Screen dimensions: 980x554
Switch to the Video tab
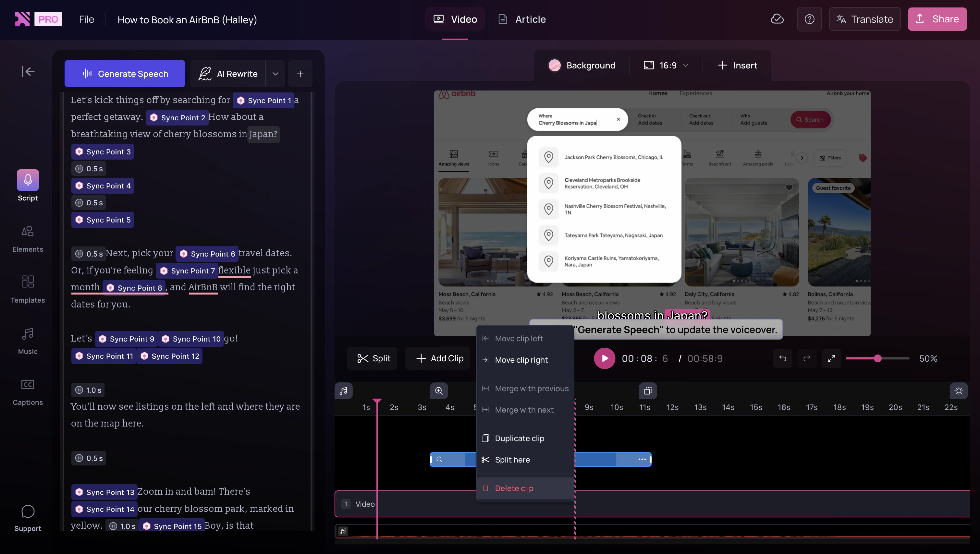455,19
